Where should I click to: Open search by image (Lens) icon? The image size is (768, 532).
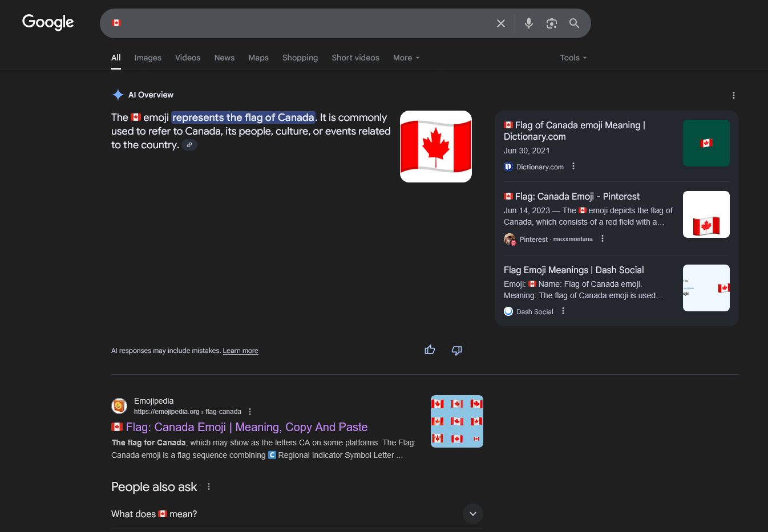551,23
